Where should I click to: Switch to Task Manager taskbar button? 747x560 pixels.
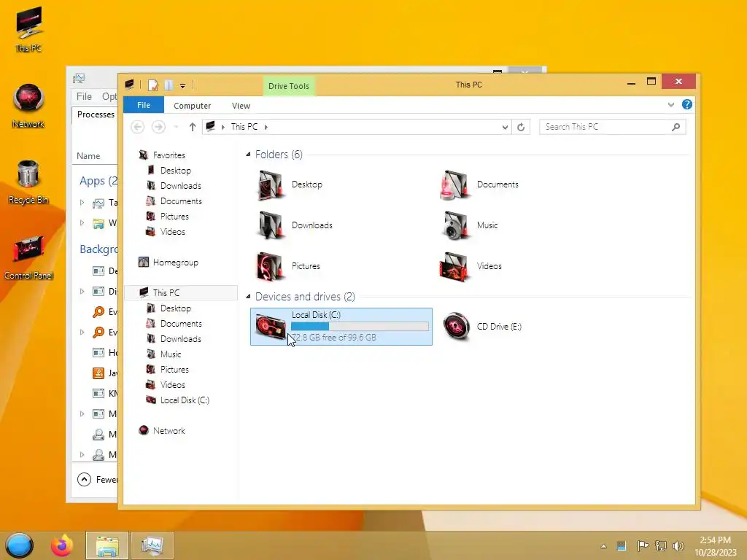[x=152, y=545]
